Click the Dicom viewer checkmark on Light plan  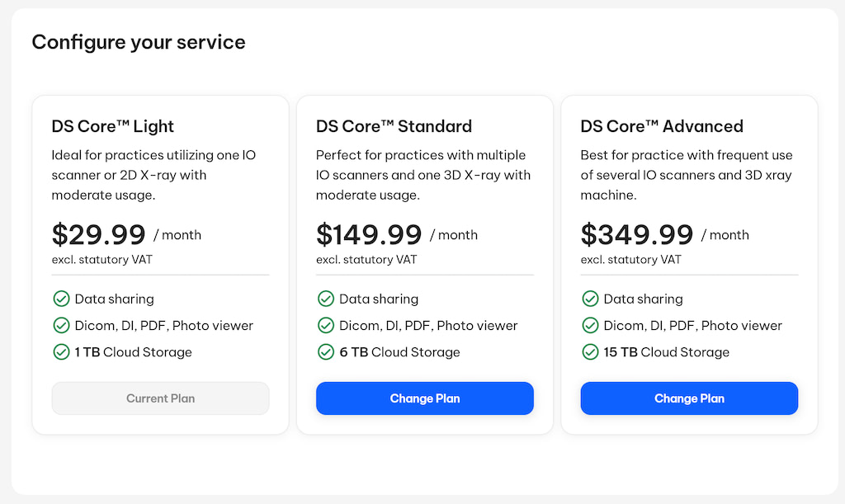(61, 325)
